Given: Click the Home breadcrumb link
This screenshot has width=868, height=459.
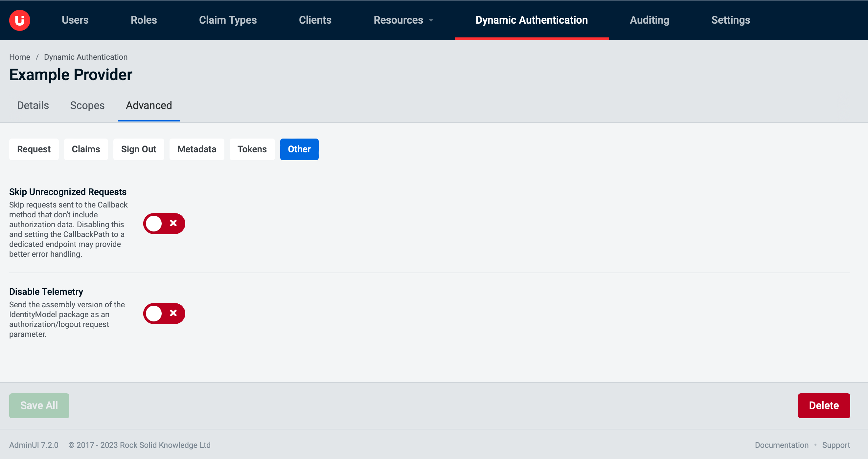Looking at the screenshot, I should click(x=19, y=57).
